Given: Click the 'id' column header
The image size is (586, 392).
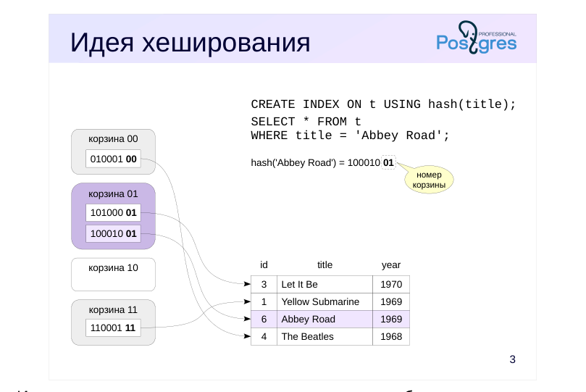Looking at the screenshot, I should coord(264,265).
